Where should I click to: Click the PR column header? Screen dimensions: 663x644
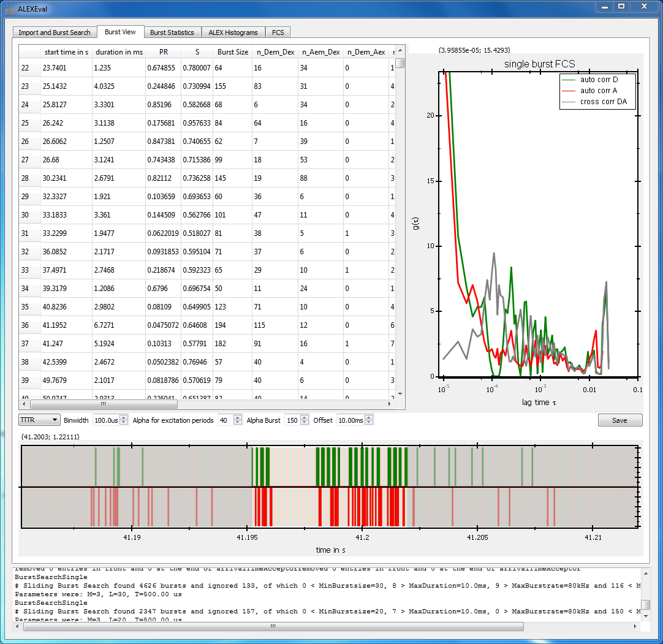(x=163, y=52)
